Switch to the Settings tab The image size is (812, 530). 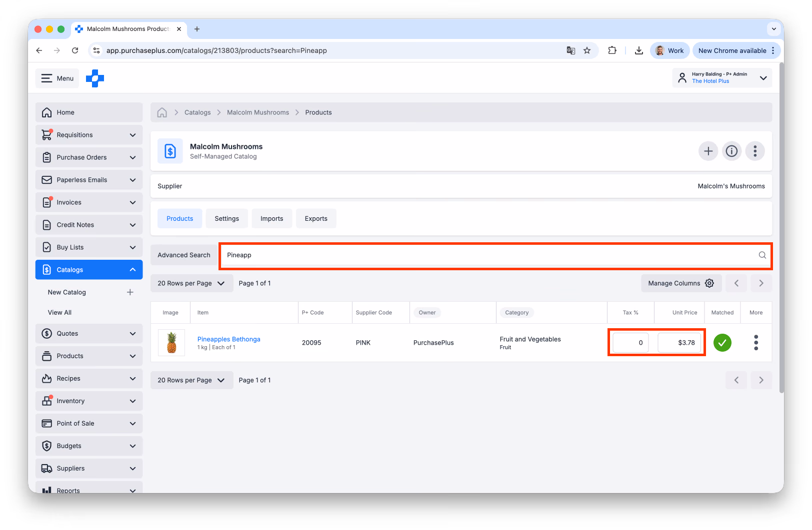[227, 219]
